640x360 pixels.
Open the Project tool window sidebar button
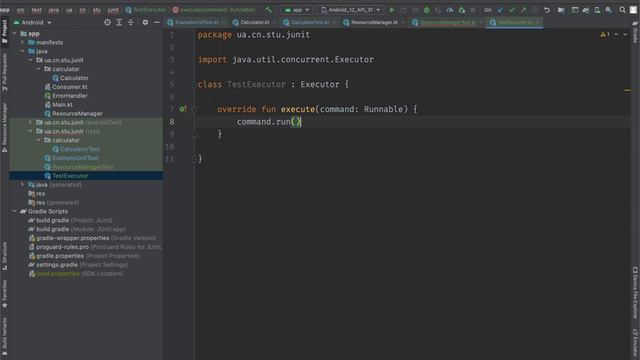pyautogui.click(x=4, y=31)
